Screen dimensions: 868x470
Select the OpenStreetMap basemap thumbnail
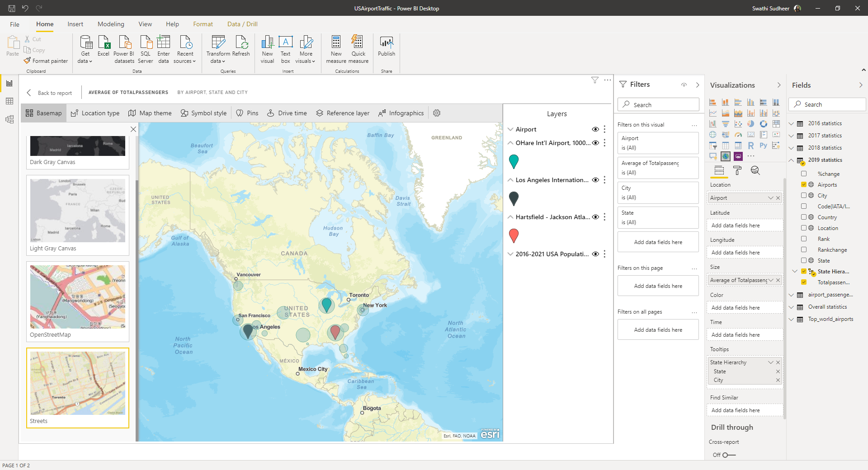(78, 297)
